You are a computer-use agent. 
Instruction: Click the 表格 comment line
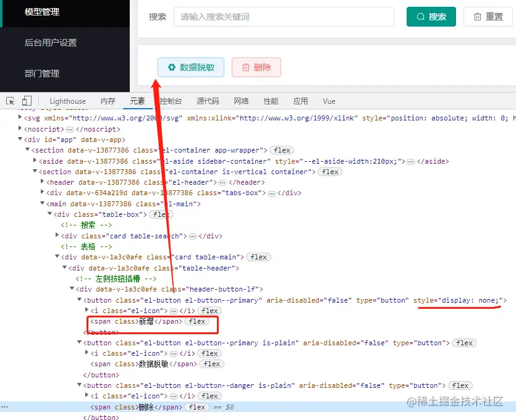pos(87,246)
